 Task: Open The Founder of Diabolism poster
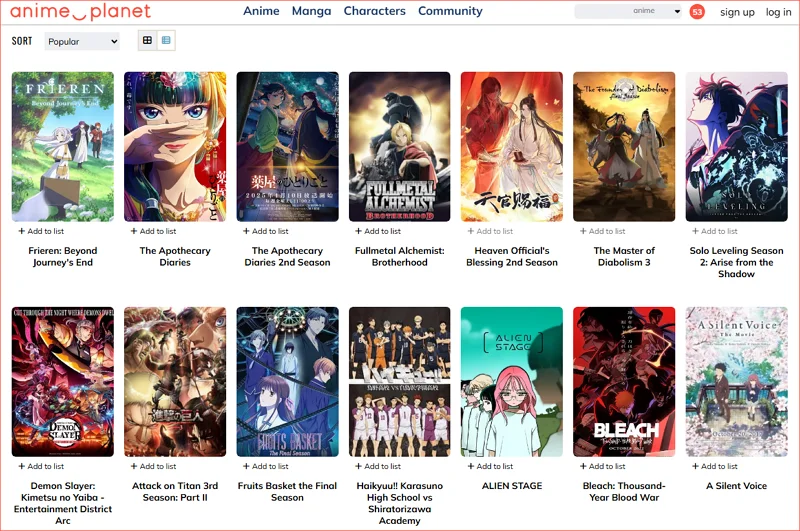(624, 146)
